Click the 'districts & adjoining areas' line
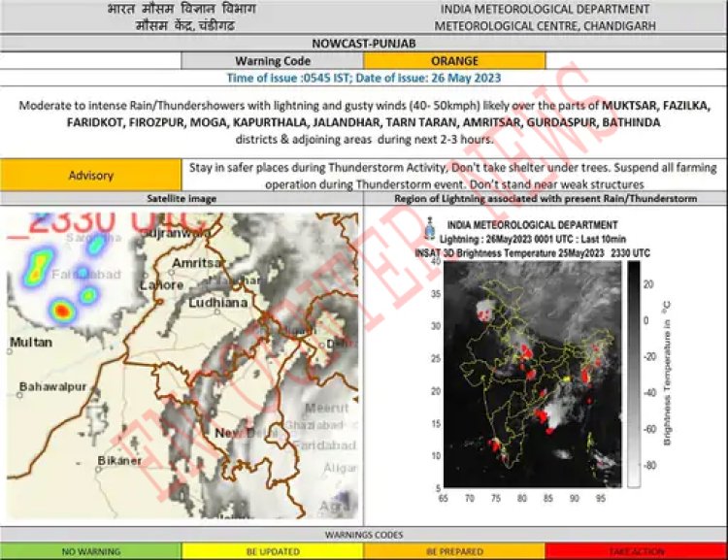Viewport: 728px width, 560px height. [364, 140]
